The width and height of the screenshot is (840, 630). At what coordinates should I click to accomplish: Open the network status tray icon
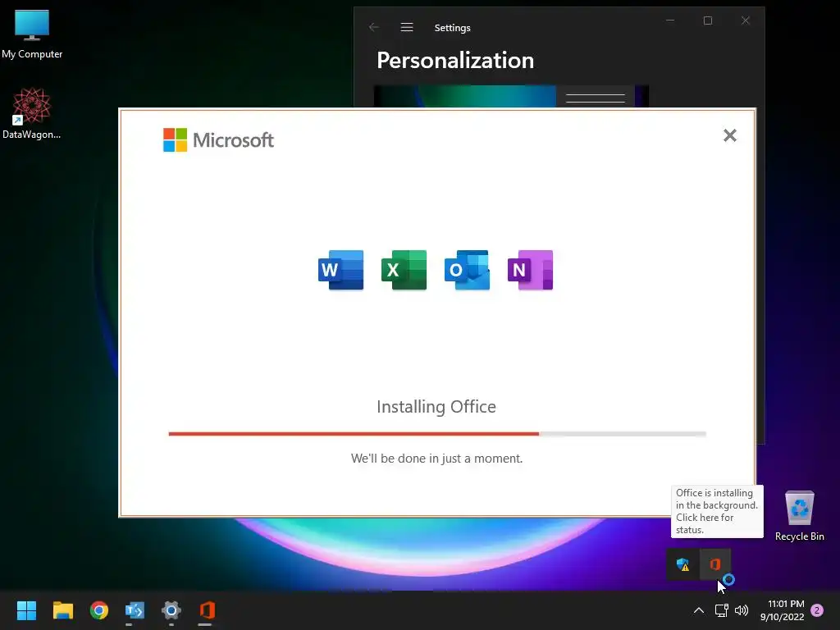(x=721, y=610)
